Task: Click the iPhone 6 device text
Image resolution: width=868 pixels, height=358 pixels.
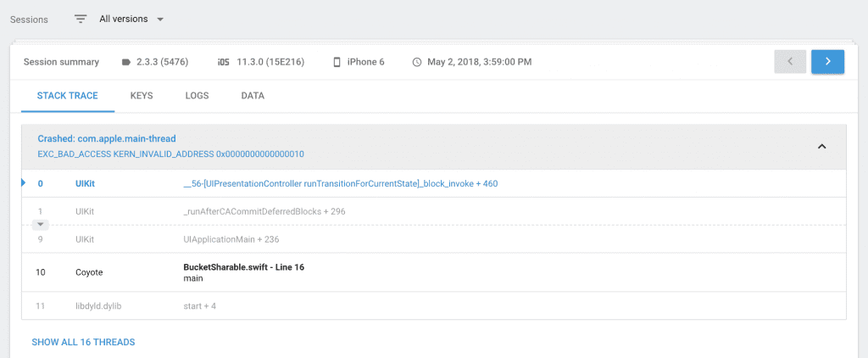Action: tap(366, 62)
